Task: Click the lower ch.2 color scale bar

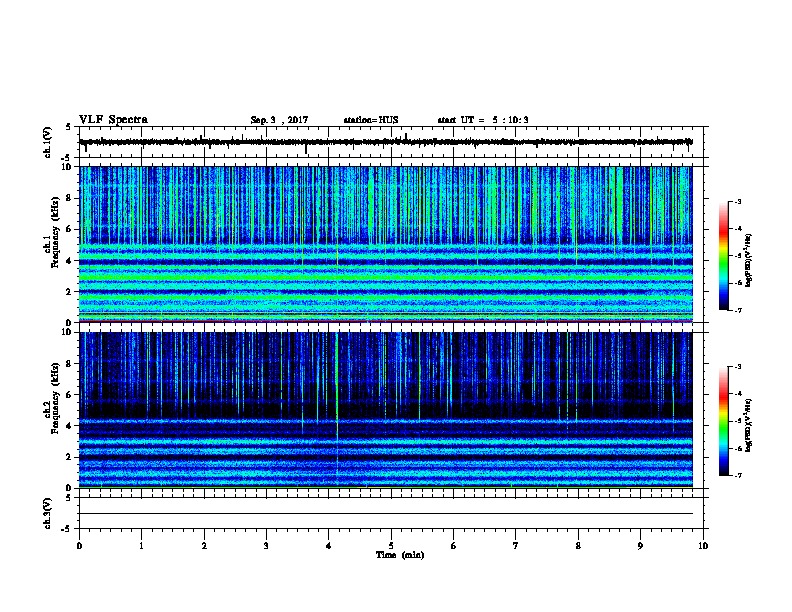Action: [723, 421]
